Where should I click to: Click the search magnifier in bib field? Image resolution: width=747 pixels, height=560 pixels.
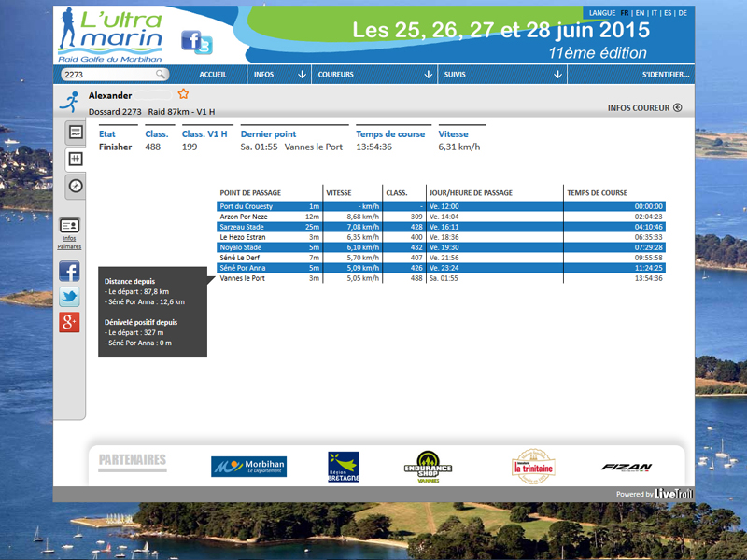coord(161,74)
